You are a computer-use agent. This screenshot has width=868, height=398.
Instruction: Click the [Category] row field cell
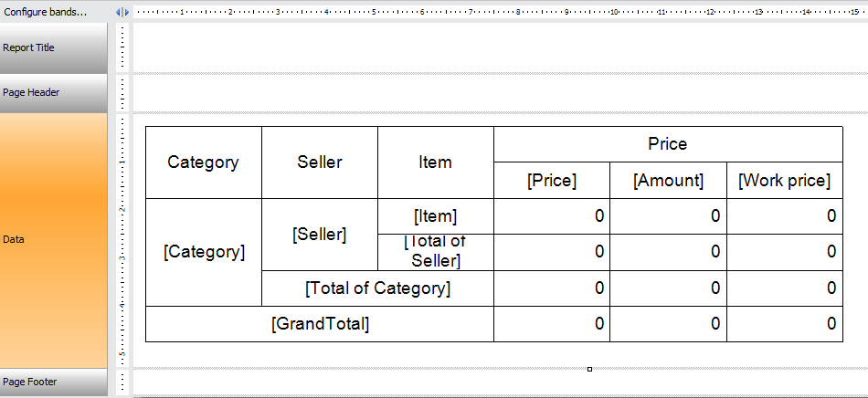pyautogui.click(x=204, y=252)
